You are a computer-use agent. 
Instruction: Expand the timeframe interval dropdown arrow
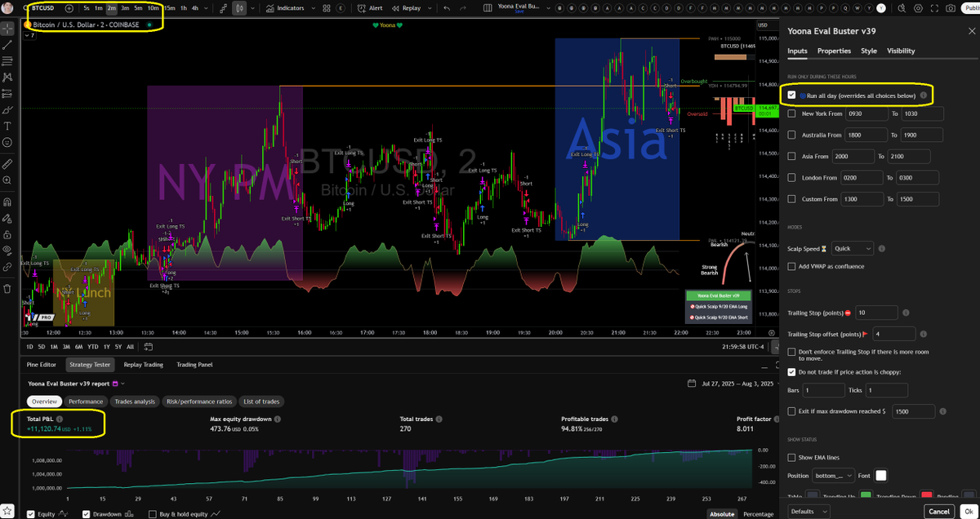click(x=207, y=7)
